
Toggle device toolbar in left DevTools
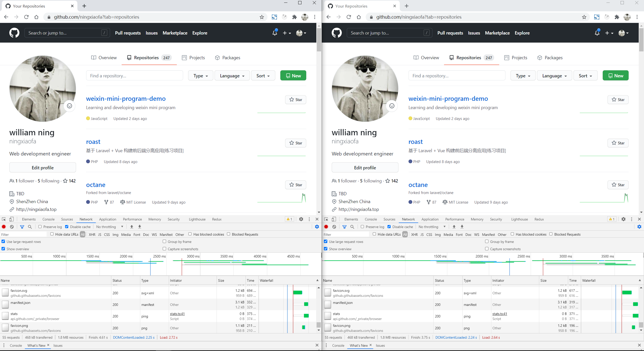11,219
